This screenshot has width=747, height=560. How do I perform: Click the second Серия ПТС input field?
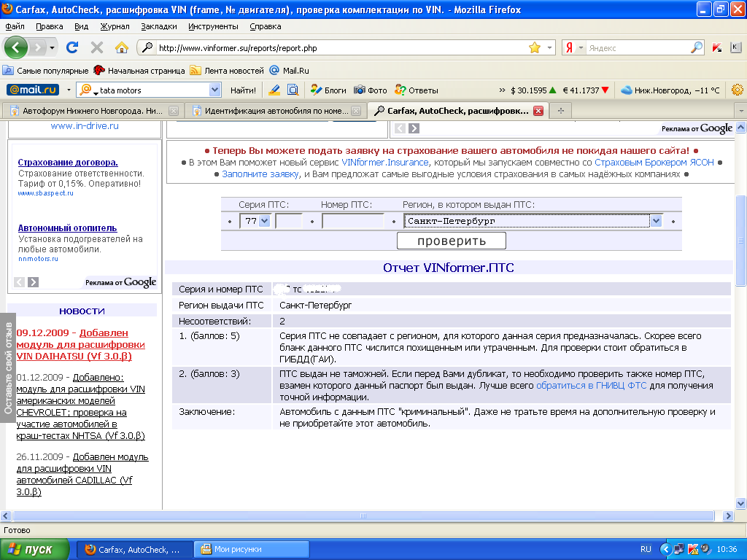coord(289,221)
